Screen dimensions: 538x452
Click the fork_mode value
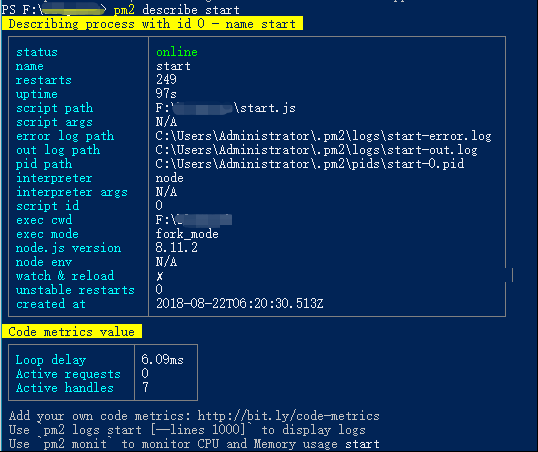tap(187, 234)
